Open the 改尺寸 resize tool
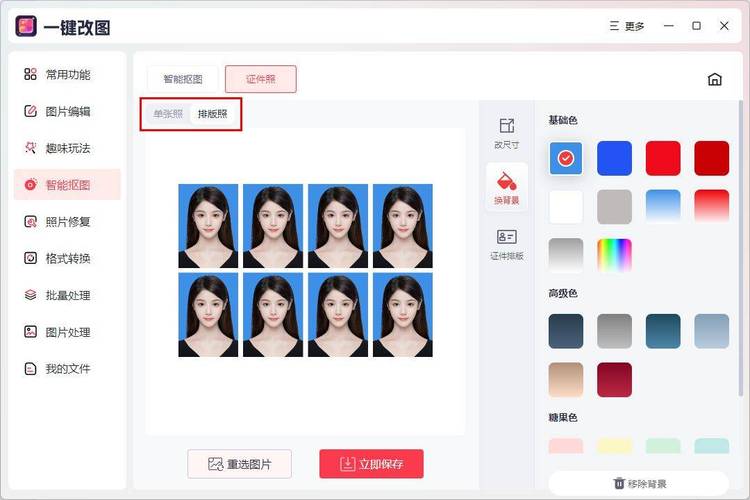This screenshot has width=750, height=500. click(507, 133)
